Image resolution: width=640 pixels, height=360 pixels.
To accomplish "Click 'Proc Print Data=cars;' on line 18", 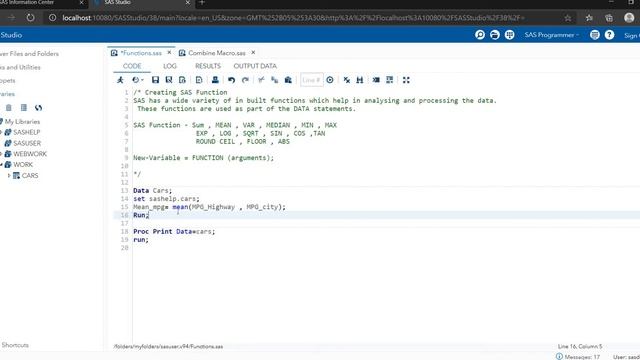I will click(x=174, y=231).
